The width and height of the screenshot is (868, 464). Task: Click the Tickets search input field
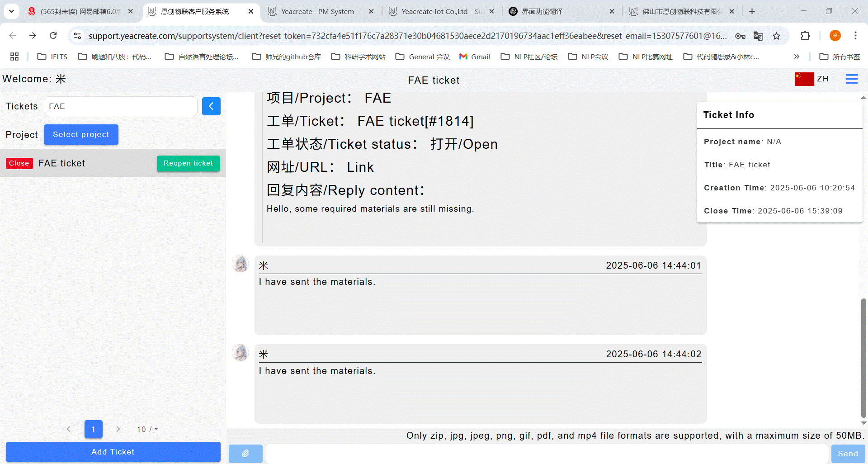coord(120,106)
